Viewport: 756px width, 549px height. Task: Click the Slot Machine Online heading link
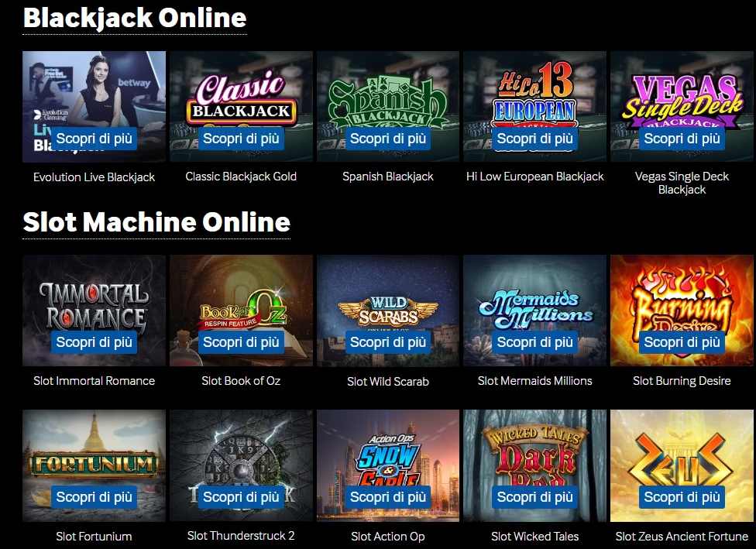click(156, 222)
